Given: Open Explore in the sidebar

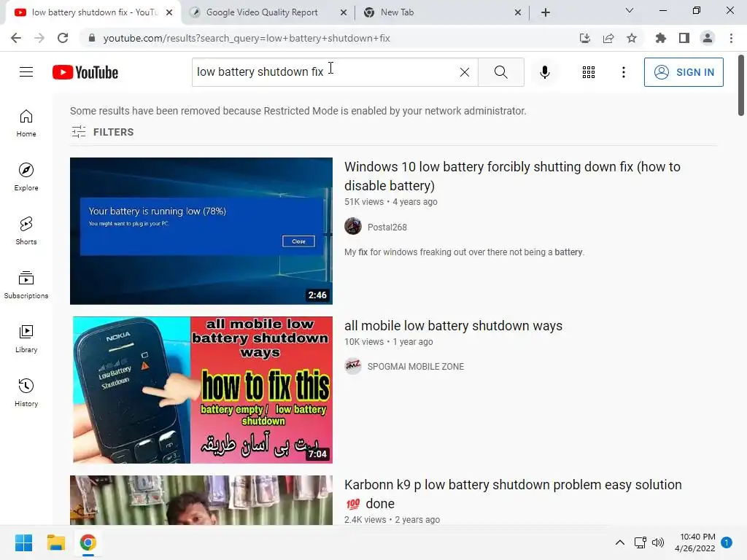Looking at the screenshot, I should point(26,176).
